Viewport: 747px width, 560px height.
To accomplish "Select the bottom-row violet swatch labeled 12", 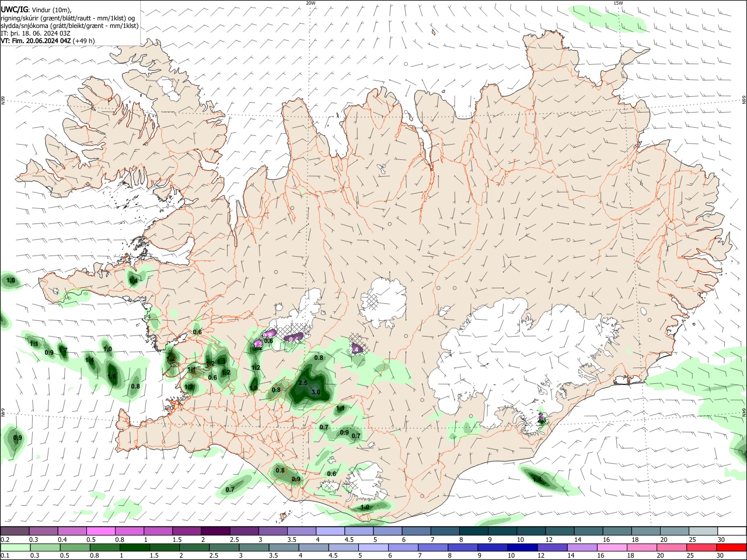I will (x=552, y=547).
